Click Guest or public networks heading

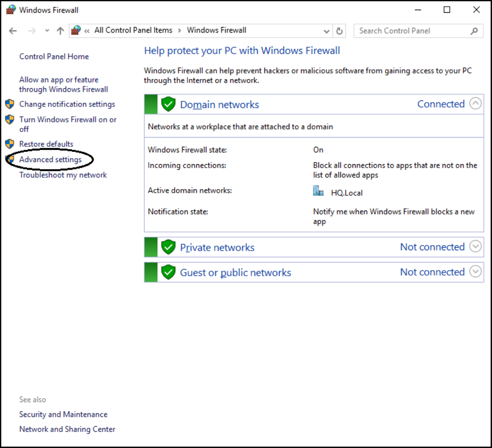235,273
